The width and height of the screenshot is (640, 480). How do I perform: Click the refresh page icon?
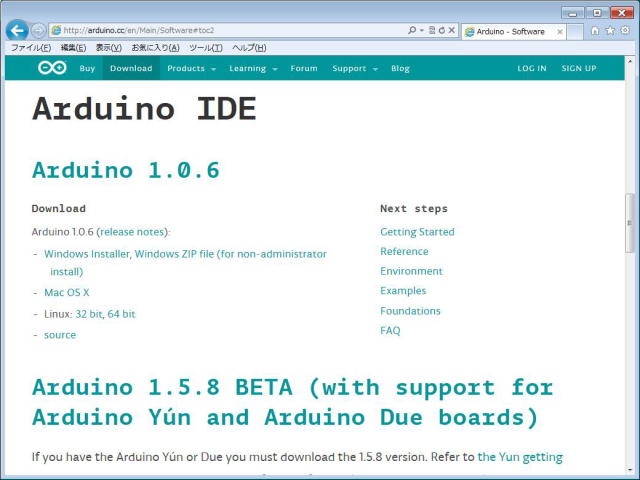coord(442,30)
